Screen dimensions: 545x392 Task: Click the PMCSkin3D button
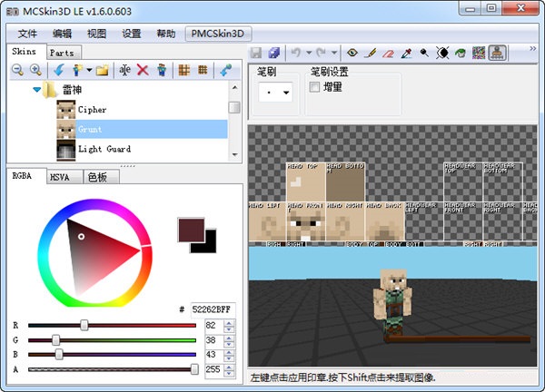tap(218, 34)
